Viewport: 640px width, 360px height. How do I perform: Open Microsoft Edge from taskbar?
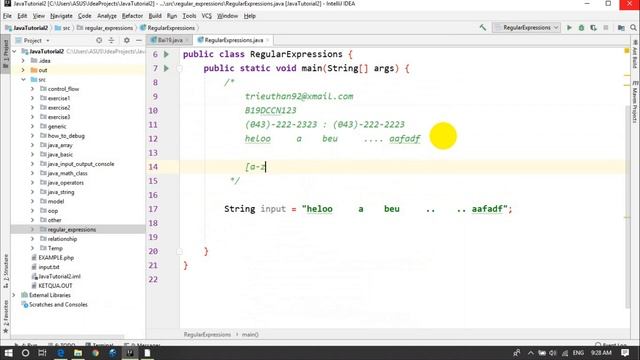(60, 353)
